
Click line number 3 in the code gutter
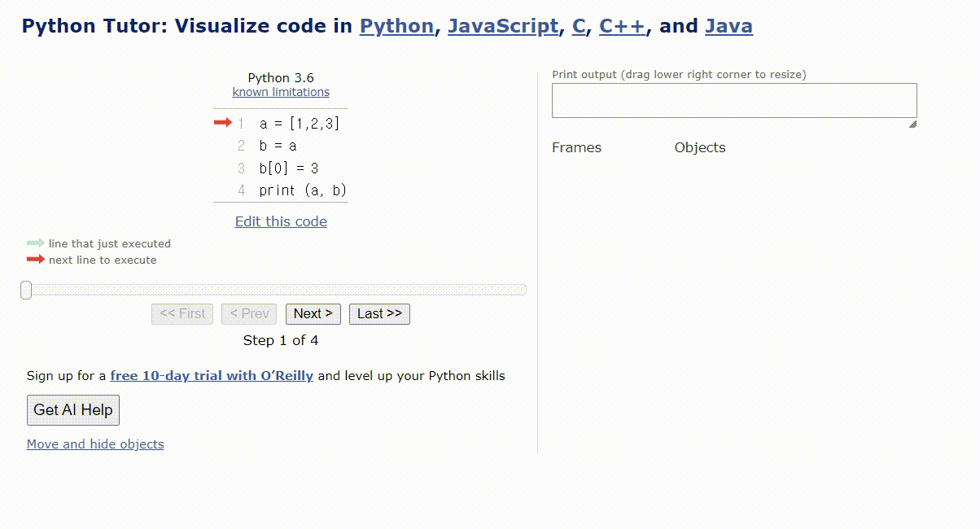241,168
